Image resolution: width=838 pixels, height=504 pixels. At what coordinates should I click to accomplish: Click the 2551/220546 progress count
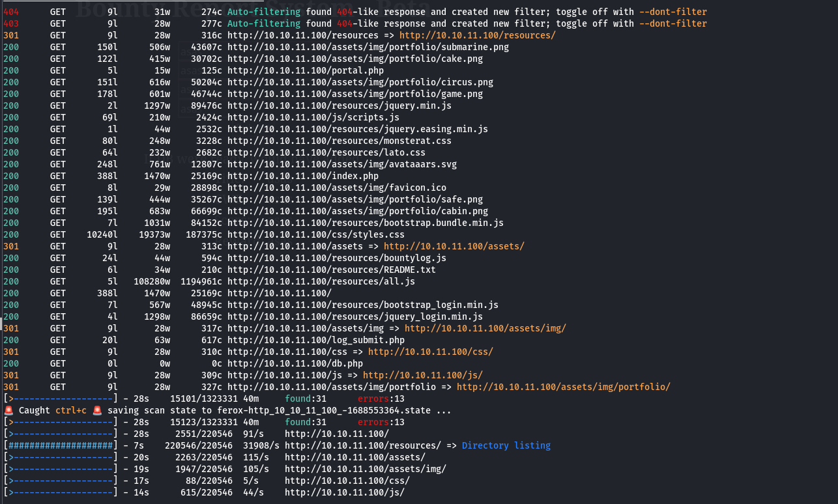click(x=204, y=434)
